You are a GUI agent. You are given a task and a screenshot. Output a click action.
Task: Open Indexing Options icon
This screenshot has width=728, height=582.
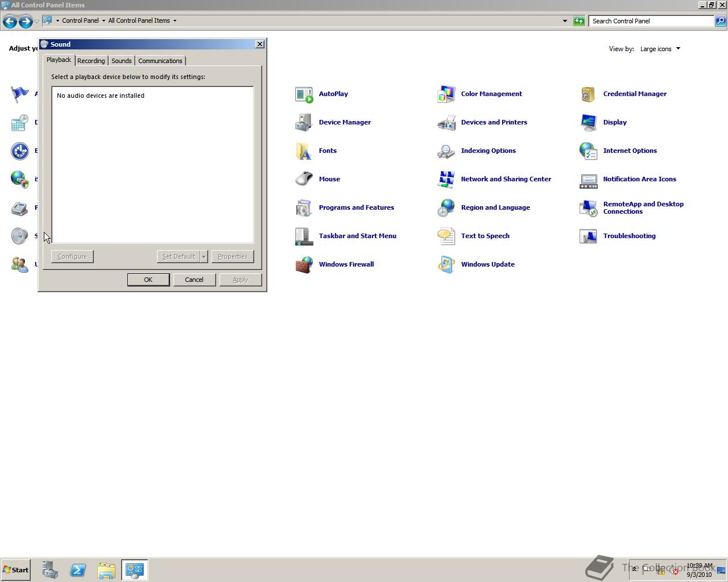tap(446, 151)
